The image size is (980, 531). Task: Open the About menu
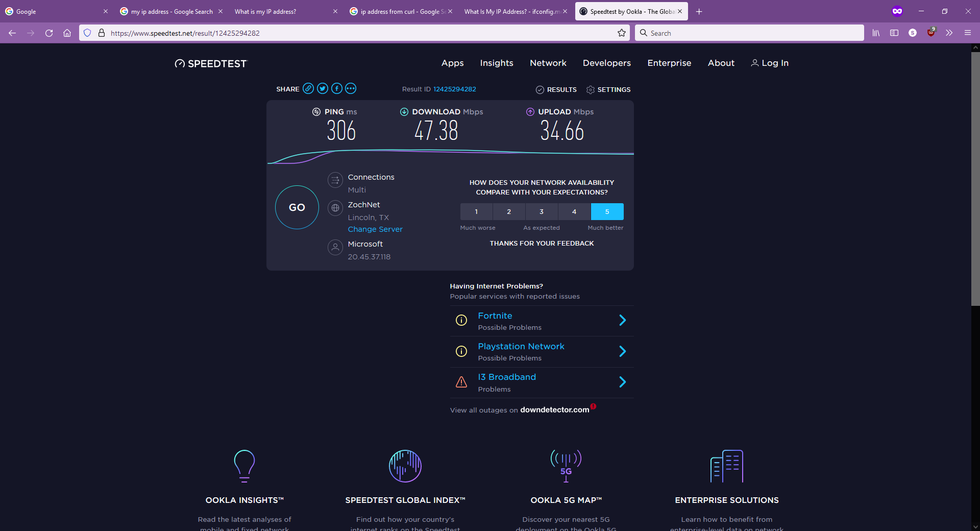click(721, 63)
